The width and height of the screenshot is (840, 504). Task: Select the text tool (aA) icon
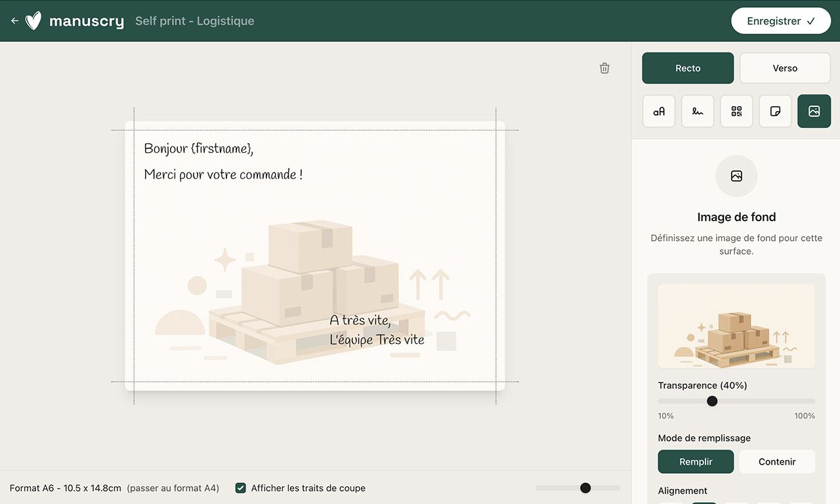point(659,111)
